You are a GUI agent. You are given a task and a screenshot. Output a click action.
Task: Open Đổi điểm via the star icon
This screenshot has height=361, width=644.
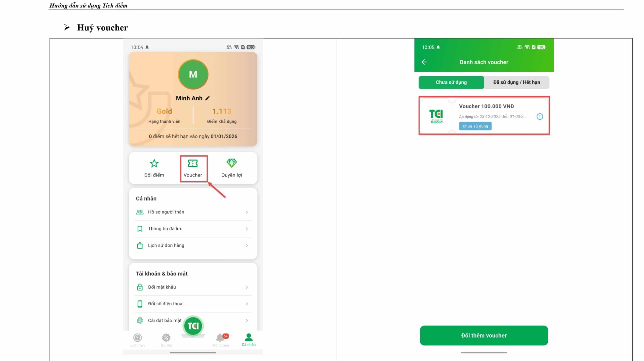pos(154,163)
